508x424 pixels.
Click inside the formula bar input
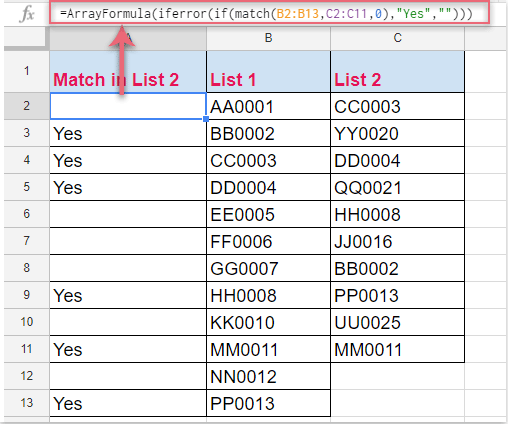270,13
